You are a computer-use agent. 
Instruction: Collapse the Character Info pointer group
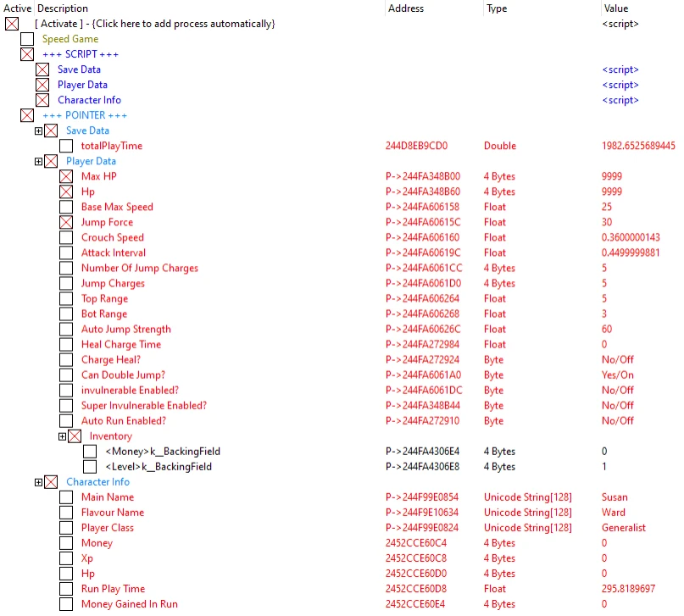38,482
